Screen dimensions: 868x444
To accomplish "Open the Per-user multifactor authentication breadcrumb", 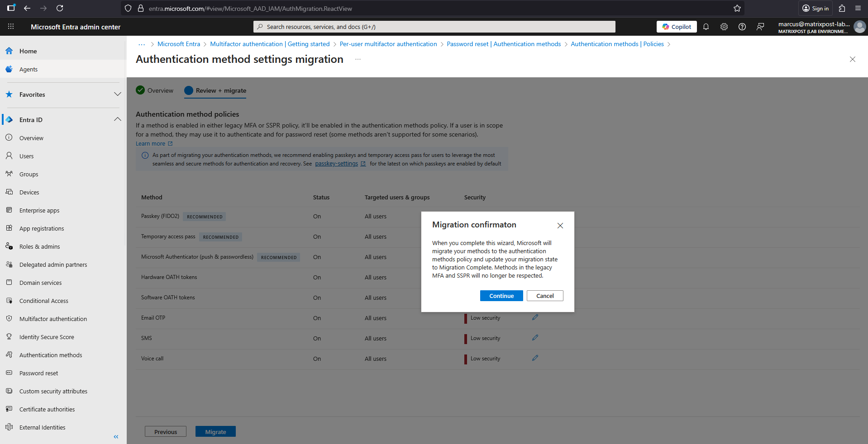I will 388,44.
